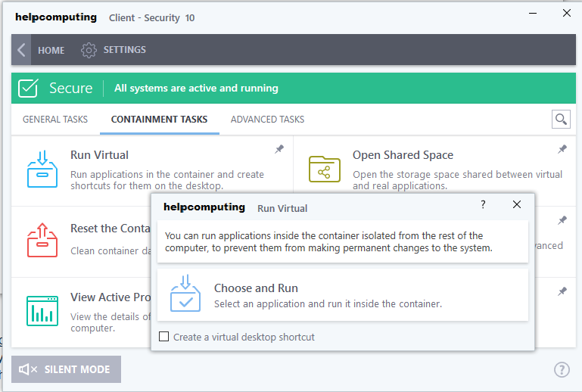Screen dimensions: 582x392
Task: Click the Choose and Run icon
Action: pos(185,294)
